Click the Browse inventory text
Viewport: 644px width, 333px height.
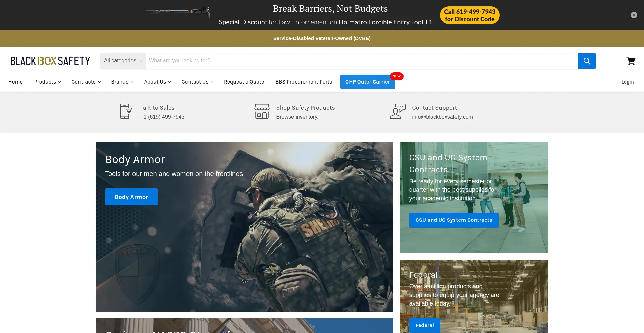[297, 117]
